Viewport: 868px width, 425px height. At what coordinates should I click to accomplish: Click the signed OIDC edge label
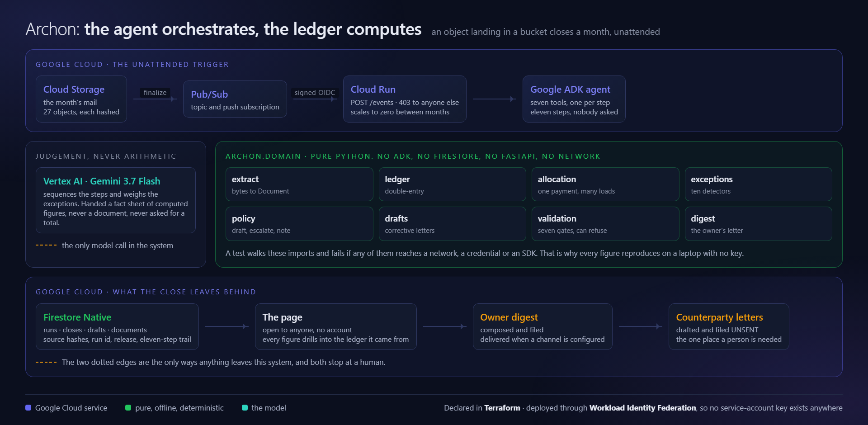pyautogui.click(x=315, y=93)
